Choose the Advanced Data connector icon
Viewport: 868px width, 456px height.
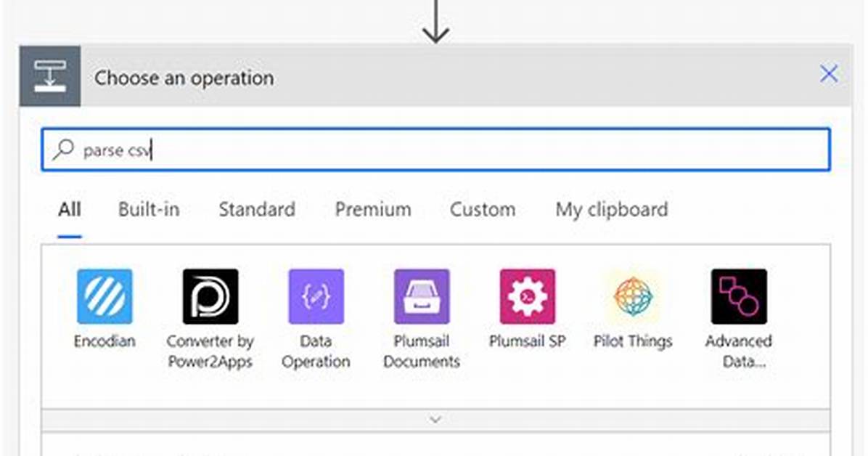click(739, 296)
